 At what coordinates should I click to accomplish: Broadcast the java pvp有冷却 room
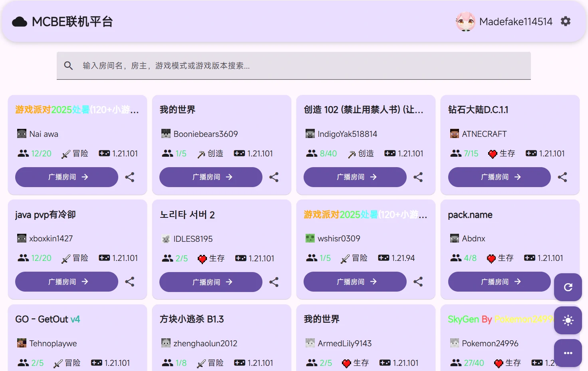coord(66,282)
